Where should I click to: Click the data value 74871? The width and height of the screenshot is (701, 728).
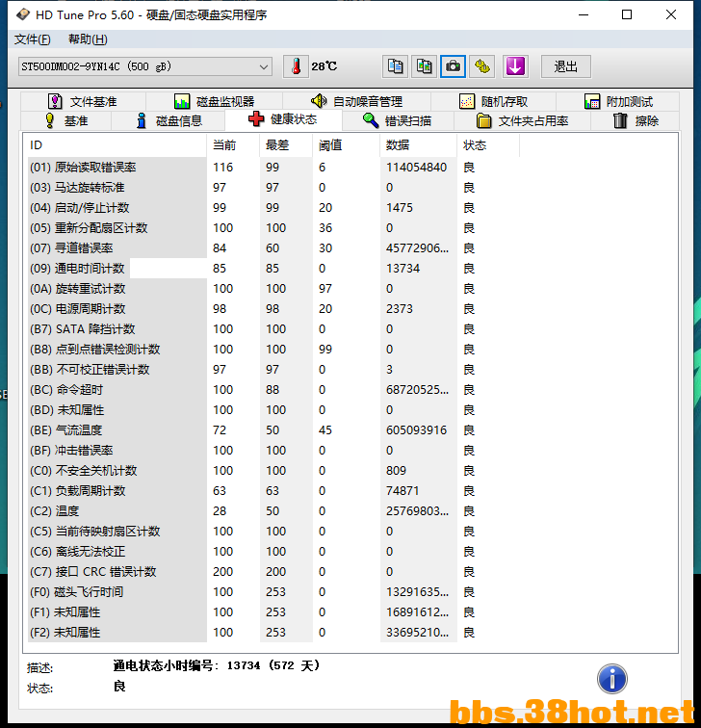click(402, 491)
